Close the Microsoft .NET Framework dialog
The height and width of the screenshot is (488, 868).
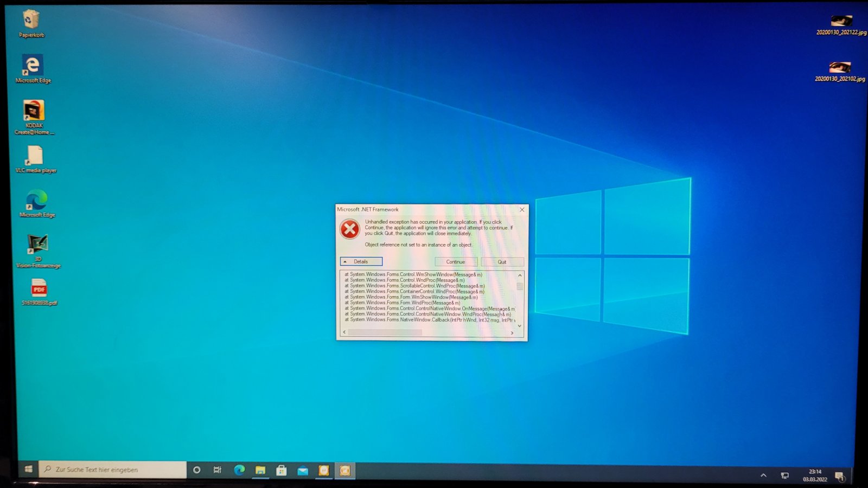point(522,209)
